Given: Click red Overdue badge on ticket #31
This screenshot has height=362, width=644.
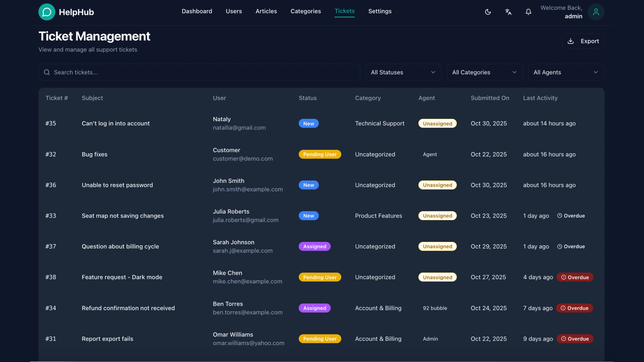Looking at the screenshot, I should point(575,339).
